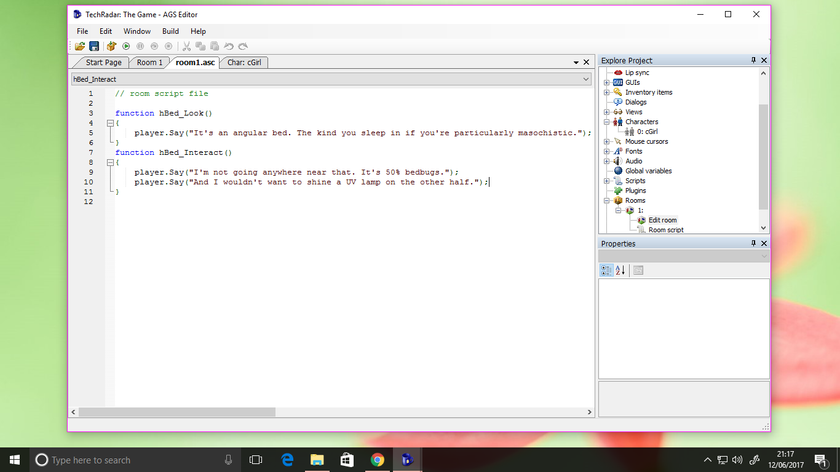Select Edit room in project tree
Image resolution: width=840 pixels, height=472 pixels.
[x=662, y=220]
